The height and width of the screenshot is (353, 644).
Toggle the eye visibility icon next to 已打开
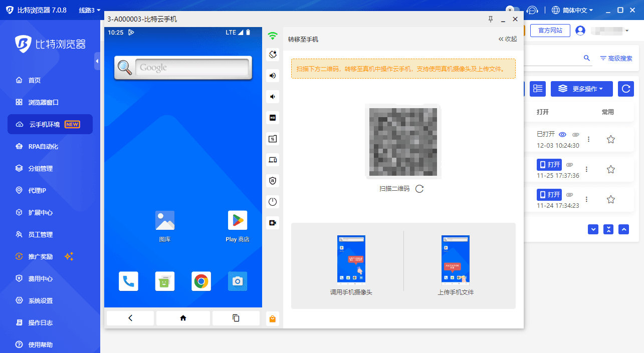point(562,134)
